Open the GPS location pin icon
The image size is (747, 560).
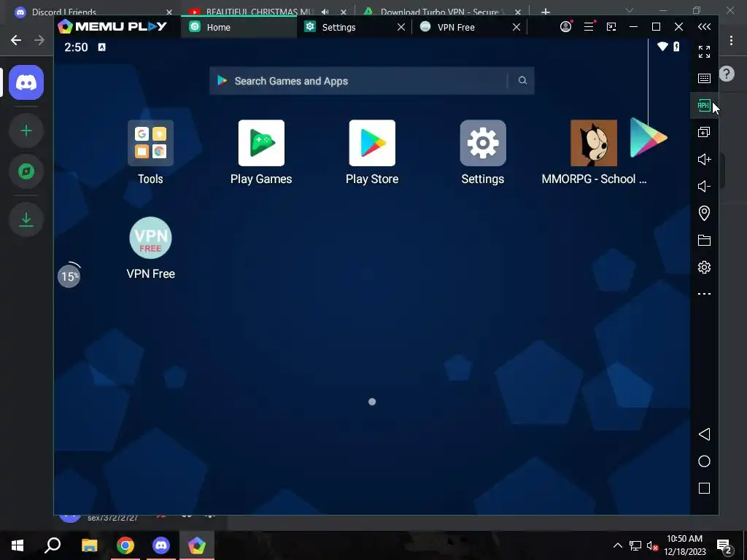(704, 213)
